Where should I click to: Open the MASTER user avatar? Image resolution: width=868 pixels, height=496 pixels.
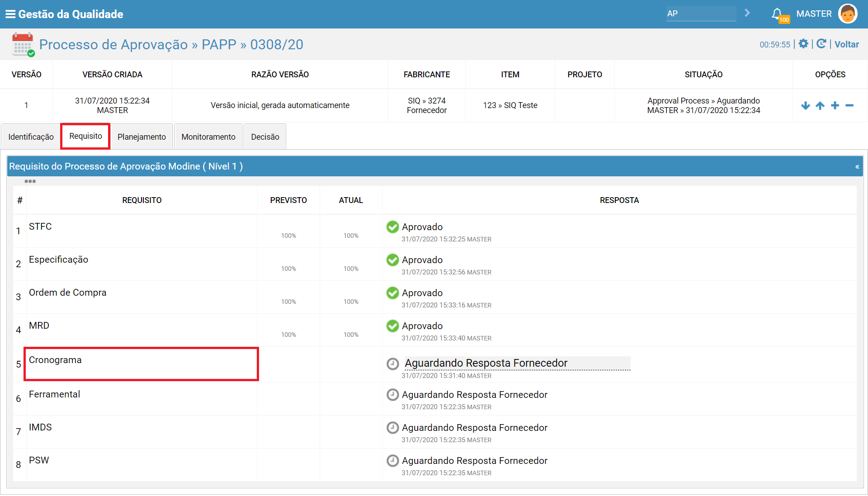pos(848,14)
